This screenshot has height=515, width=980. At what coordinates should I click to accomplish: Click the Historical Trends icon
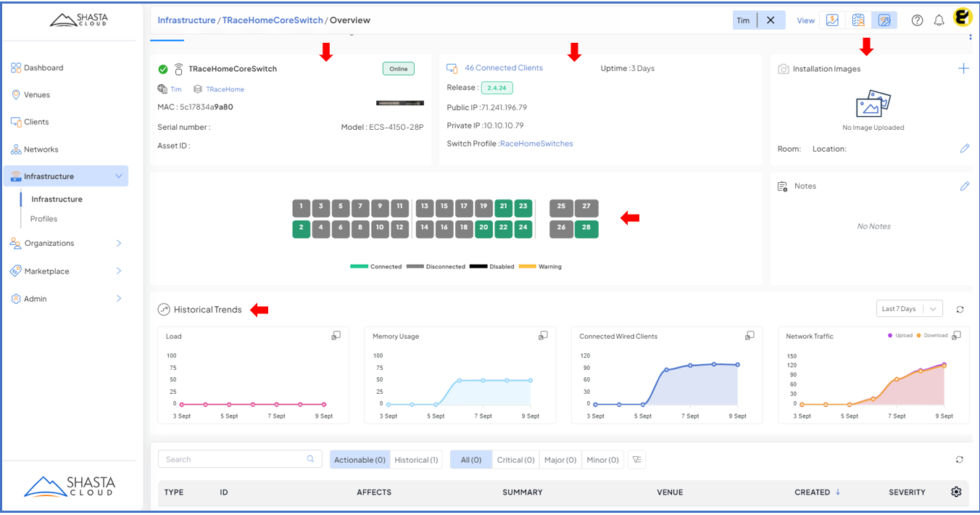click(x=164, y=310)
